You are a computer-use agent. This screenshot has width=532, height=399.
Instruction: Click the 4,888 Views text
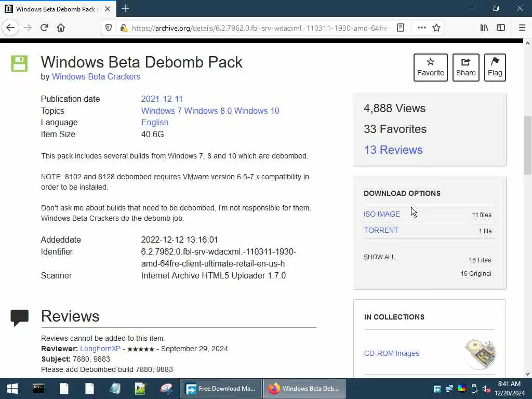tap(395, 108)
